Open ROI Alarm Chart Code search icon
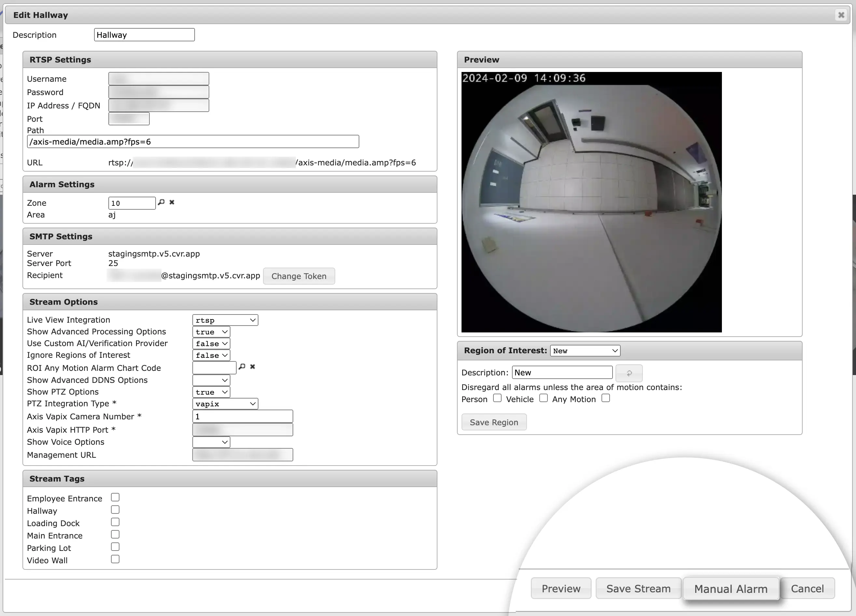 point(242,367)
